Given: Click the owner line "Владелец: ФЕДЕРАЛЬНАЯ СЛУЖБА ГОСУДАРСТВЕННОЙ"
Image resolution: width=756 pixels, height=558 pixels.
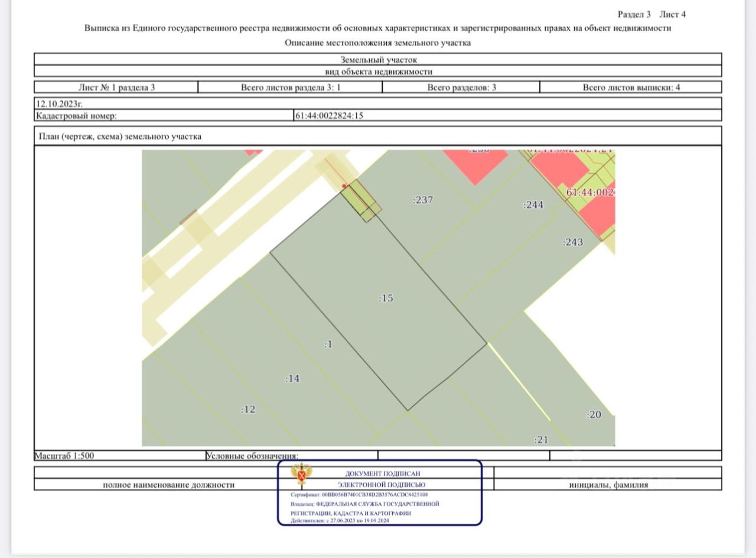Looking at the screenshot, I should 365,504.
